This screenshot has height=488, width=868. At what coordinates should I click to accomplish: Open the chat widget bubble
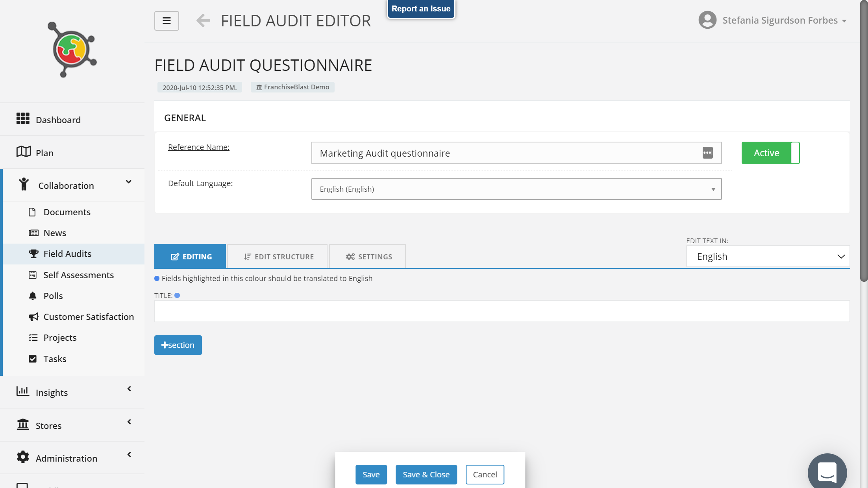827,471
